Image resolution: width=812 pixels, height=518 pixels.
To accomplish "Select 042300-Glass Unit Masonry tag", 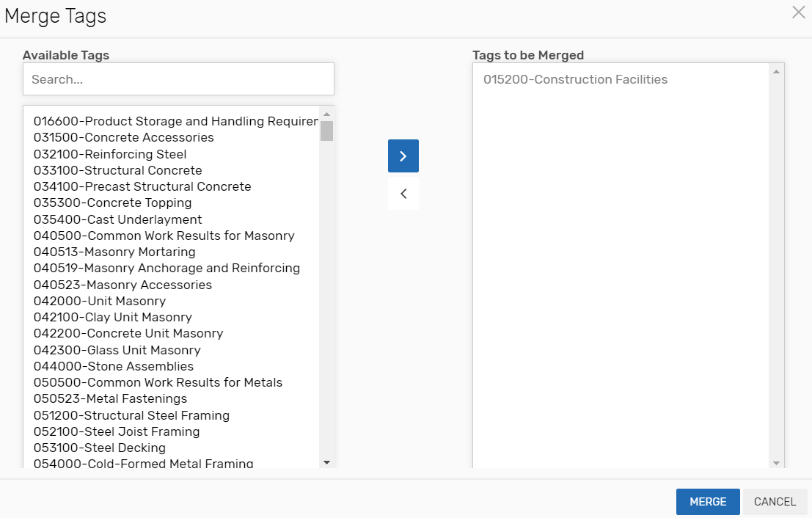I will click(x=117, y=350).
